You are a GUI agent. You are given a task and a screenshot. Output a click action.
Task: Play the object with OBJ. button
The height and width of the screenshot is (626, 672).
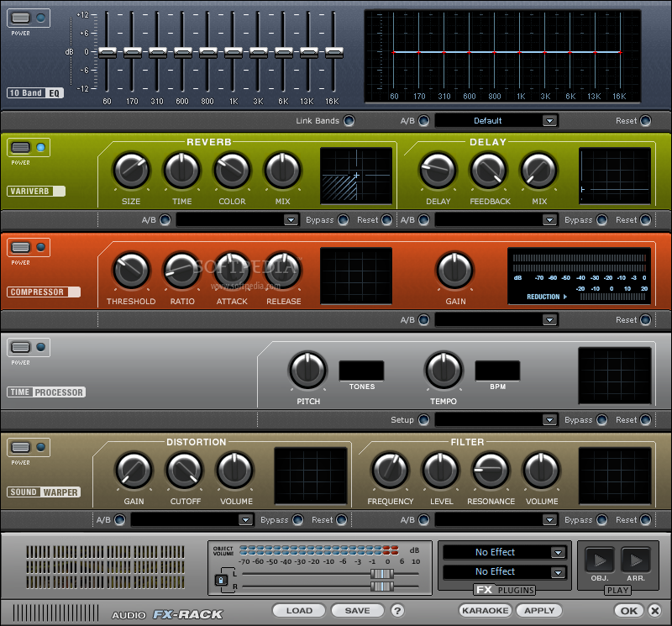tap(600, 560)
